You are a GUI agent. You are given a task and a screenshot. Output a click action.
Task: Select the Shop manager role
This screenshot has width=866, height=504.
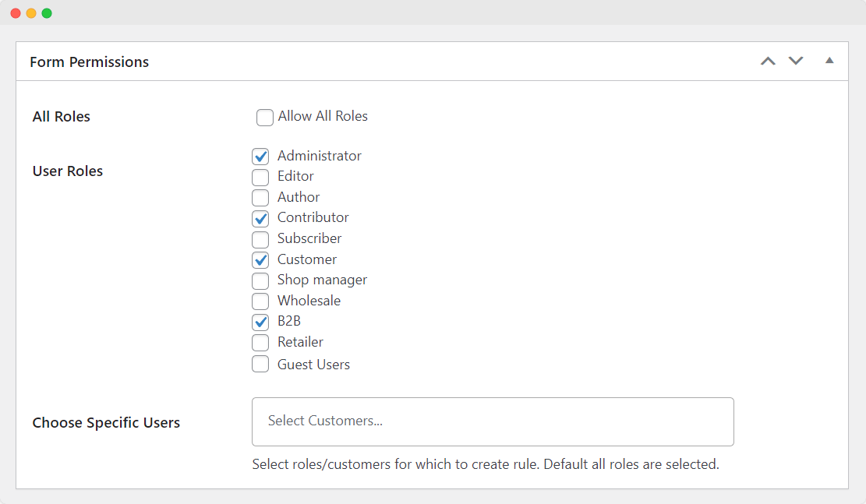[260, 280]
